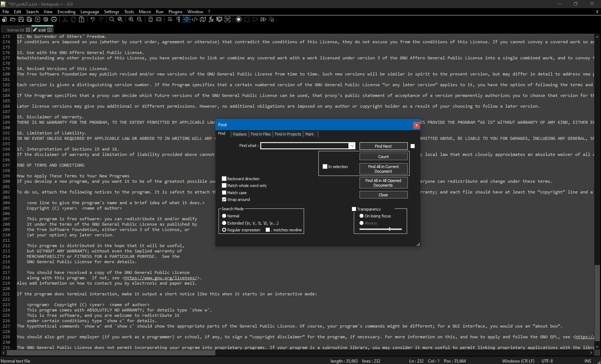The width and height of the screenshot is (601, 364).
Task: Paste clipboard contents via toolbar
Action: click(x=82, y=19)
